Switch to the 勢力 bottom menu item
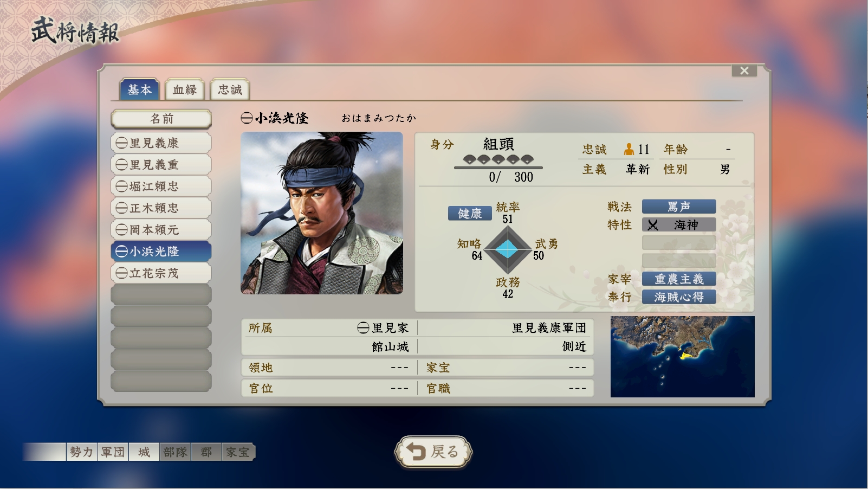The image size is (868, 489). pos(81,452)
